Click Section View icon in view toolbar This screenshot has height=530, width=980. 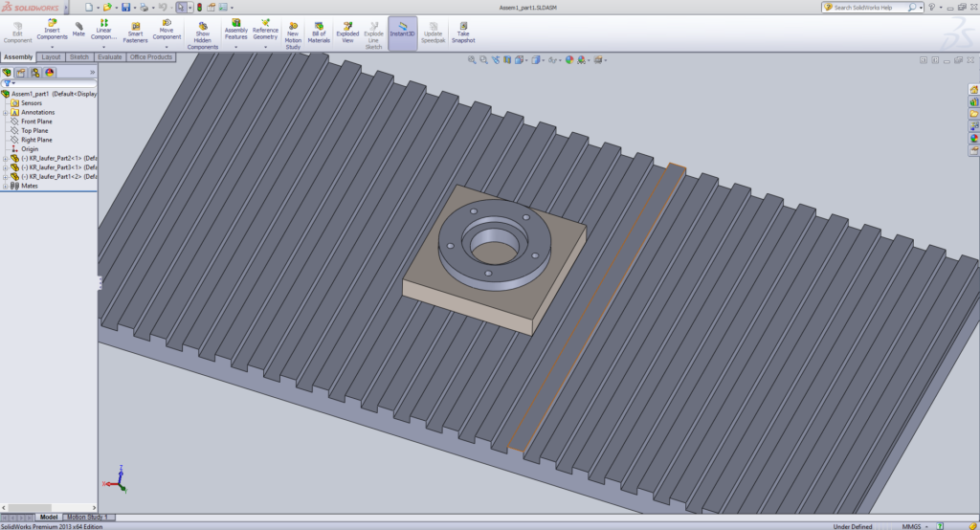[507, 60]
